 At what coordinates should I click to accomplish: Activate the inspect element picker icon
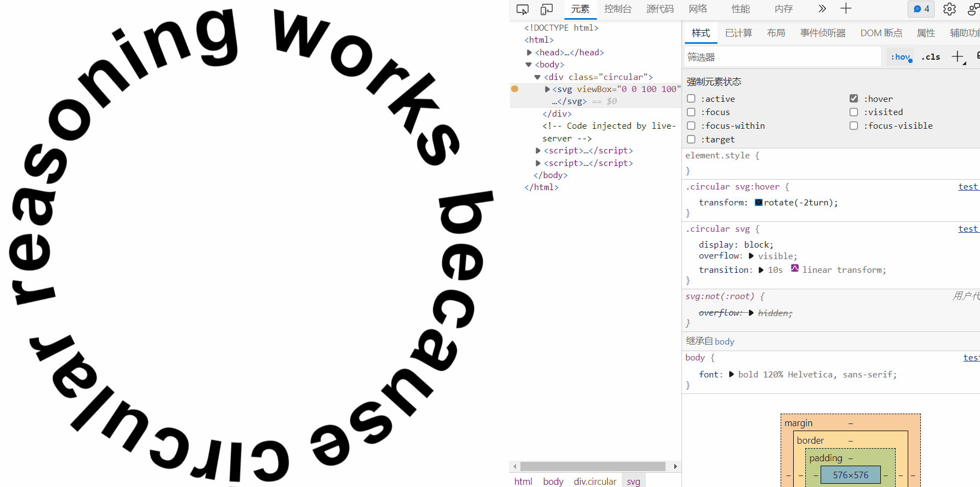coord(523,9)
